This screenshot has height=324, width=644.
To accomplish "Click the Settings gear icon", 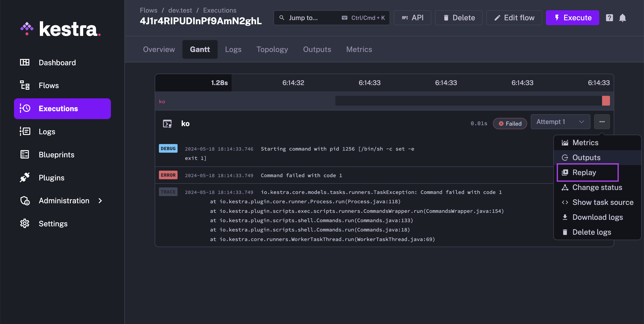I will point(24,224).
